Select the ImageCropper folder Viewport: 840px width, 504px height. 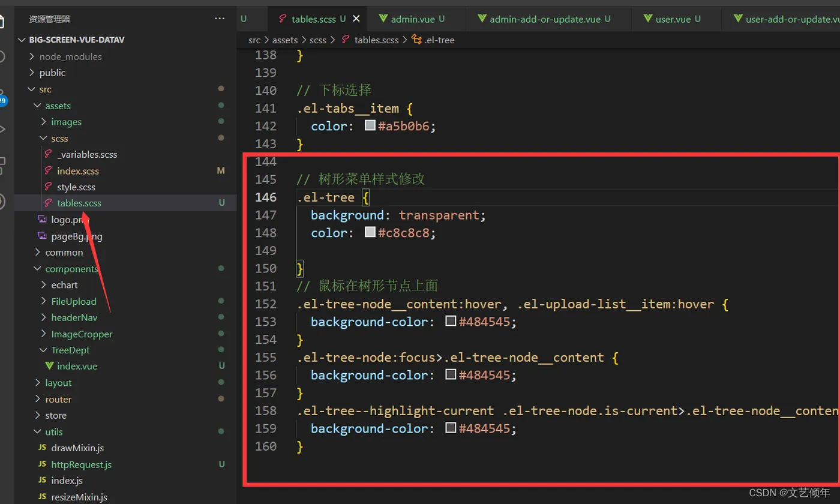point(82,334)
